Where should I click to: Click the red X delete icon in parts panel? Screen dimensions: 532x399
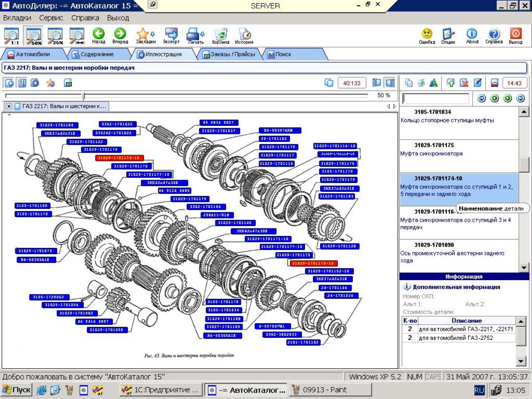pos(464,83)
